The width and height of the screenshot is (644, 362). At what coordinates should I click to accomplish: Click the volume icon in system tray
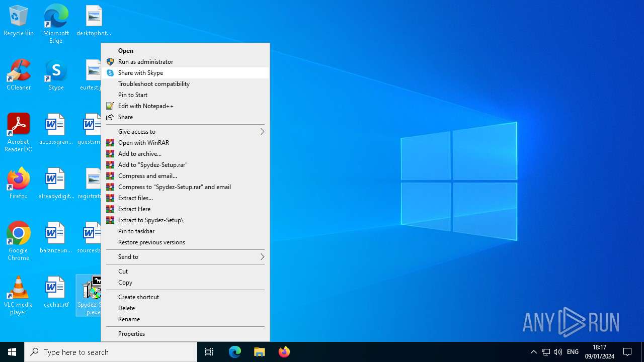pos(557,352)
